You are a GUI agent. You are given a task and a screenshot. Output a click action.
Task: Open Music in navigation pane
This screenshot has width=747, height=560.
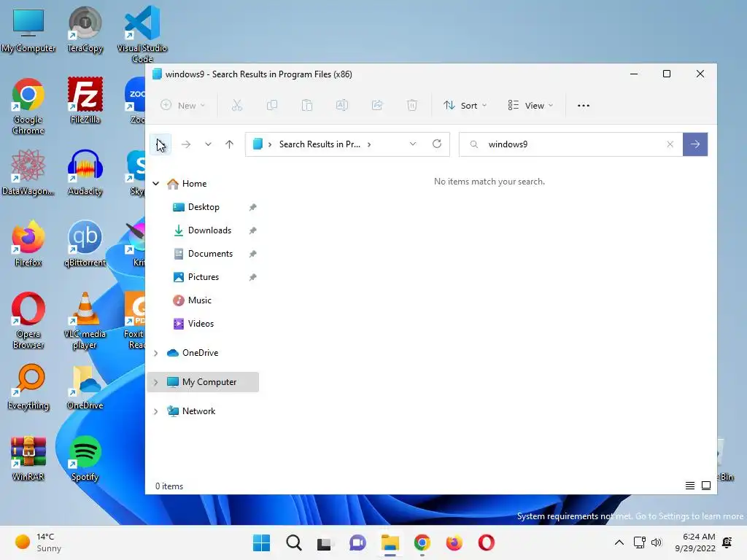pos(200,300)
